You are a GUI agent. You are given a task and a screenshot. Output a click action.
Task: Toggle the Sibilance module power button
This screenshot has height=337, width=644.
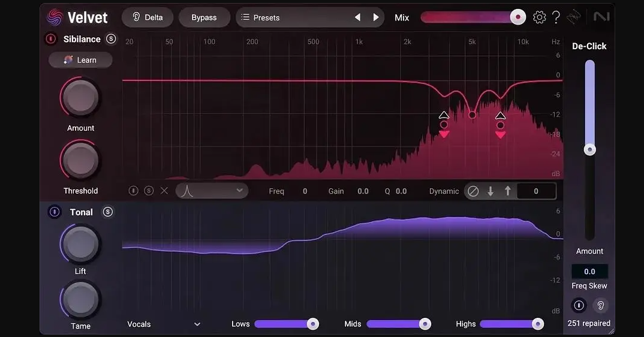50,38
